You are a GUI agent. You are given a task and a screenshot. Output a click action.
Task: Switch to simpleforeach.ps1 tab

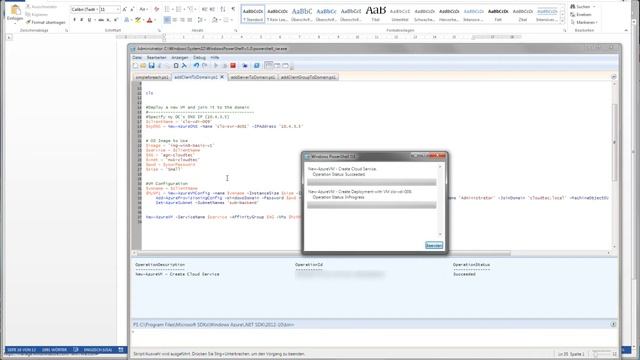pyautogui.click(x=152, y=77)
